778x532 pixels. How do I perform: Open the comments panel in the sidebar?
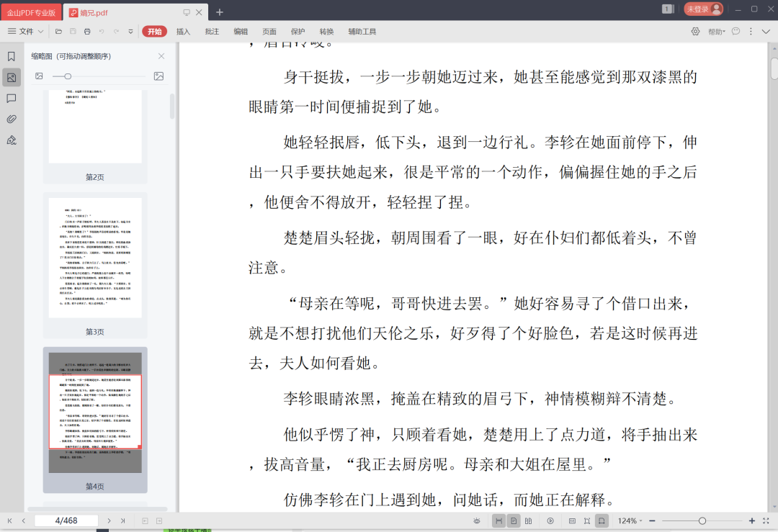tap(12, 98)
